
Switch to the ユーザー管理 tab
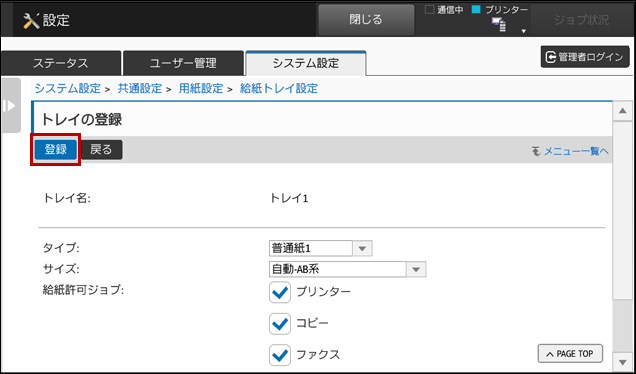183,63
